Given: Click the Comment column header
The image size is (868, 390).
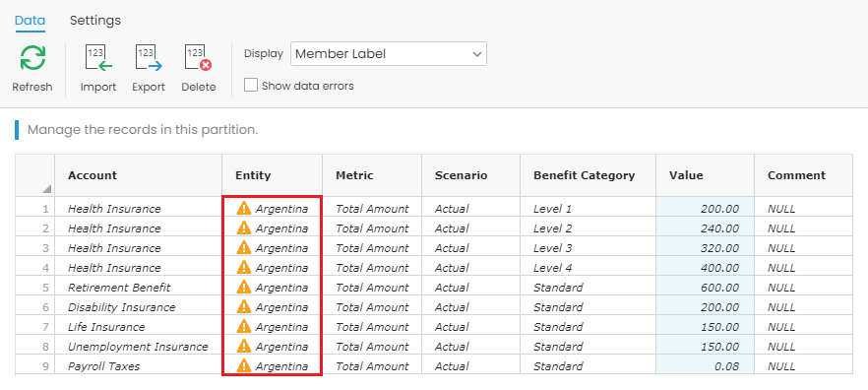Looking at the screenshot, I should tap(803, 175).
